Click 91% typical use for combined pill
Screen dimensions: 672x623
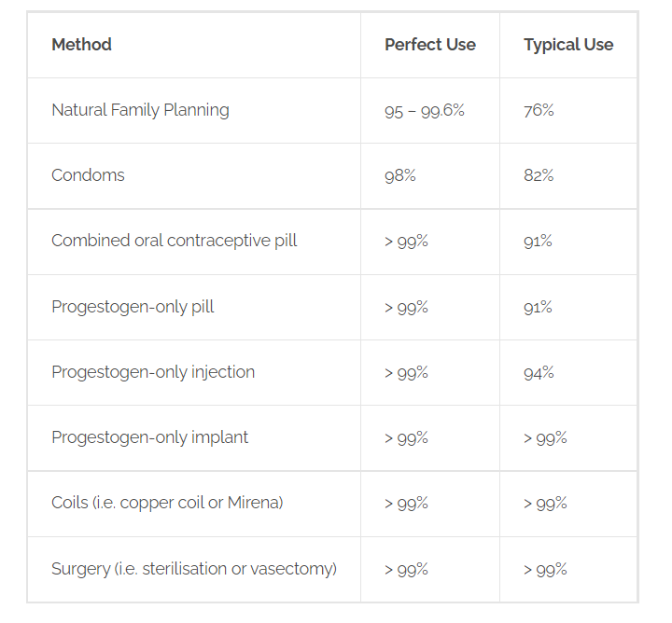538,242
